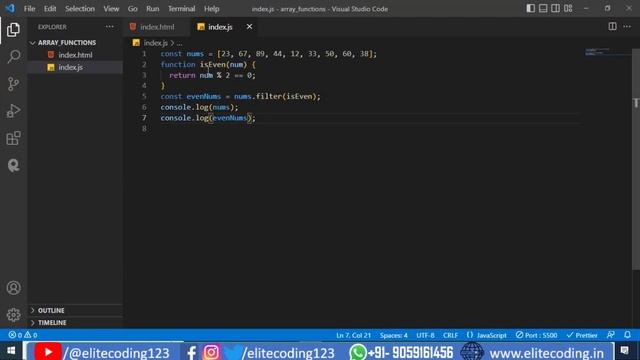Click 'isEven' function name on line 2
The height and width of the screenshot is (360, 640).
pyautogui.click(x=212, y=64)
